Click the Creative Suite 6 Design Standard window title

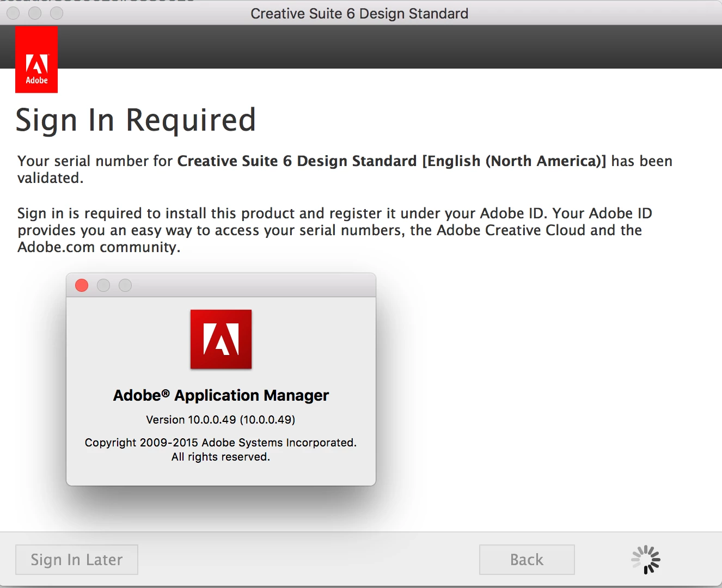click(359, 14)
